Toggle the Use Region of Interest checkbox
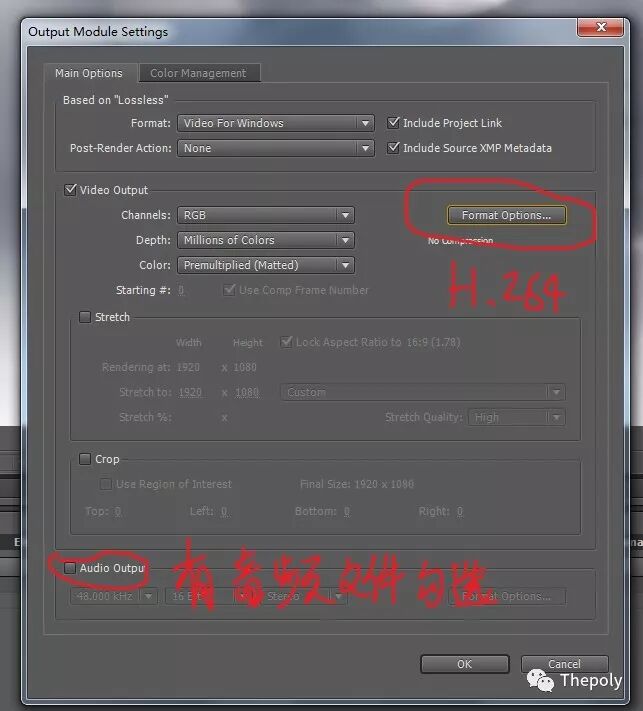 coord(106,484)
